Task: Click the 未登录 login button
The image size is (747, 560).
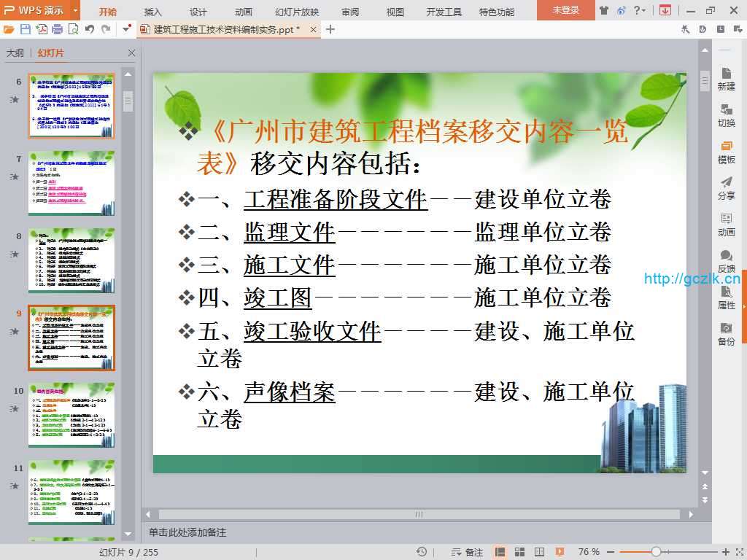Action: coord(565,11)
